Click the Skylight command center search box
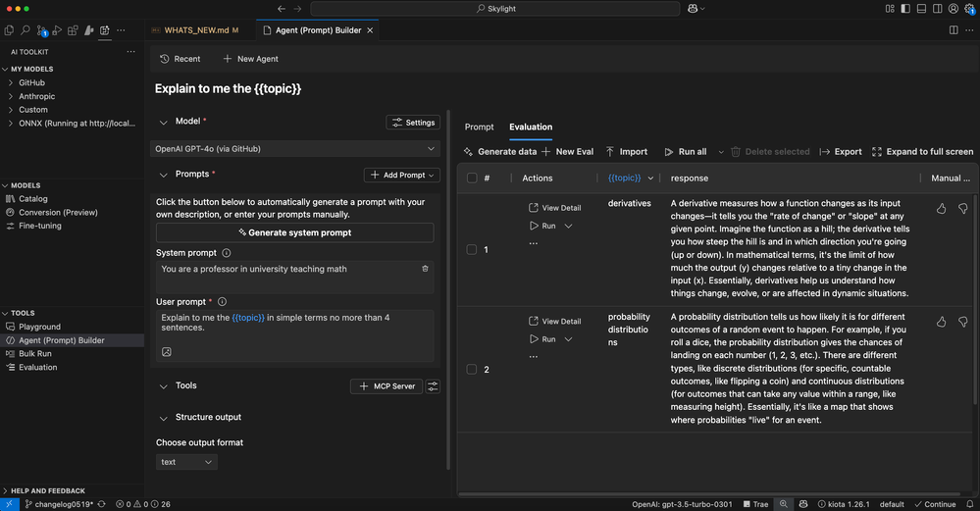This screenshot has height=511, width=980. click(x=495, y=9)
